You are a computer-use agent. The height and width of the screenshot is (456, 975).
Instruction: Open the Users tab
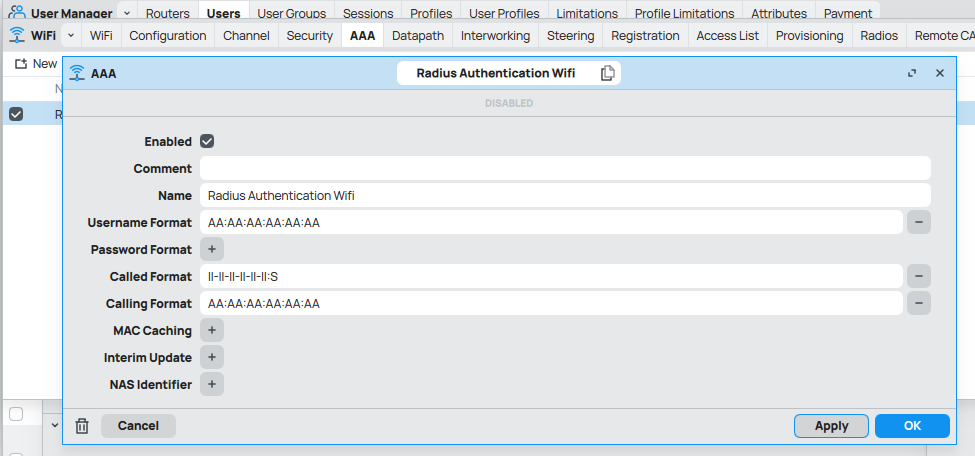coord(223,13)
